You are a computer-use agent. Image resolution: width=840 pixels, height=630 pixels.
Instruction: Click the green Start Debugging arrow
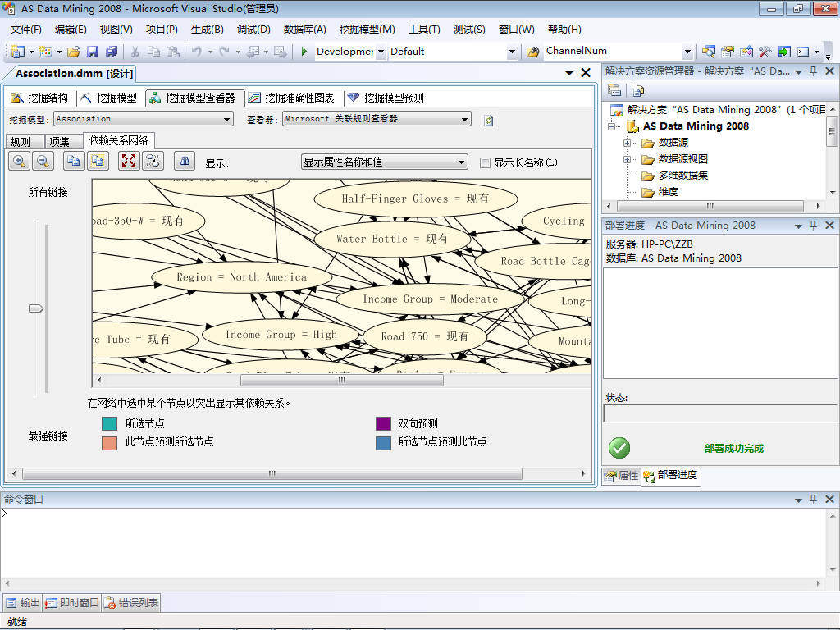click(x=304, y=52)
